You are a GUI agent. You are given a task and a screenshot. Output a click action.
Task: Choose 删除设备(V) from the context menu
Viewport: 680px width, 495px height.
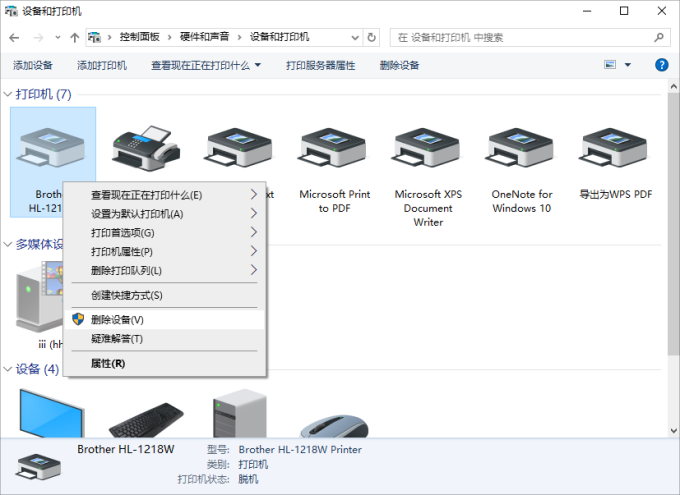point(117,319)
